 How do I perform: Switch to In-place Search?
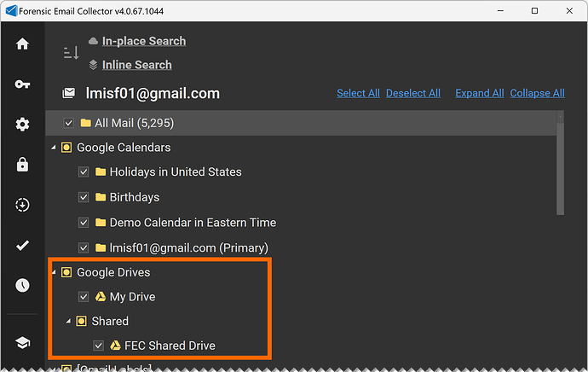tap(143, 41)
